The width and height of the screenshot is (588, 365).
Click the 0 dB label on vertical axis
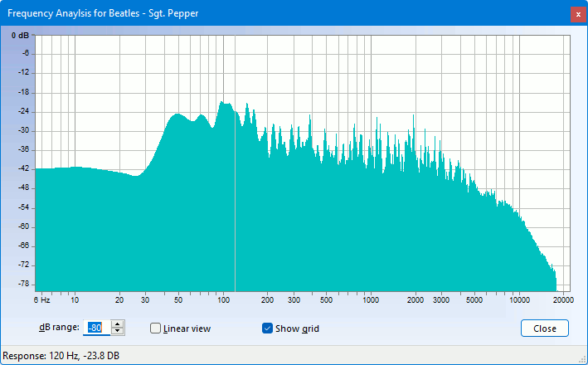[21, 35]
